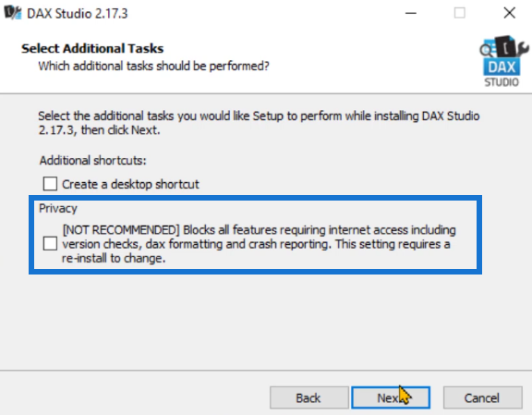Click the "Create a desktop shortcut" label text
The width and height of the screenshot is (532, 415).
[x=130, y=184]
